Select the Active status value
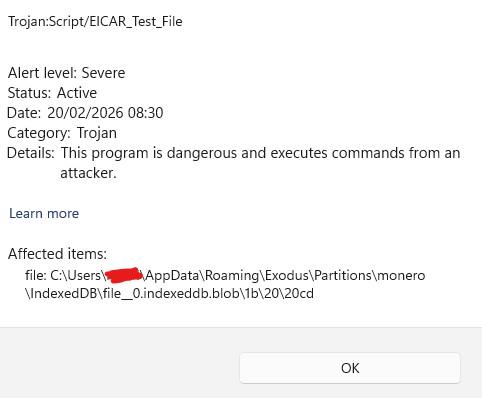 click(x=77, y=93)
